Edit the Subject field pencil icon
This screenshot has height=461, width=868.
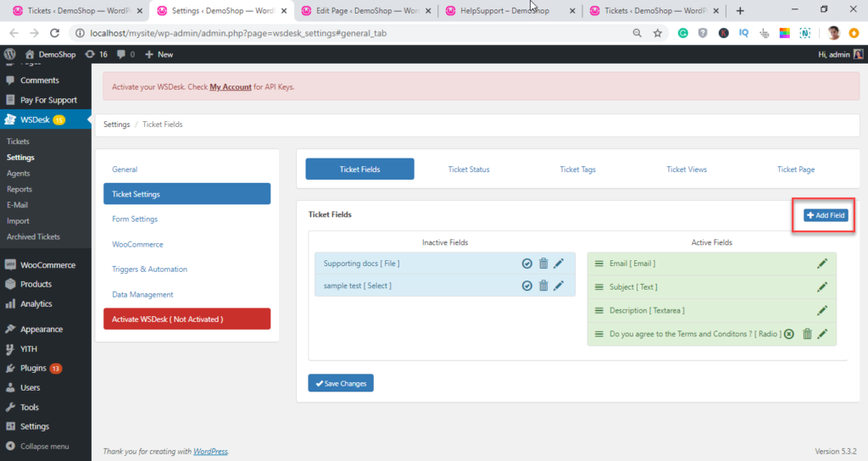pyautogui.click(x=822, y=286)
